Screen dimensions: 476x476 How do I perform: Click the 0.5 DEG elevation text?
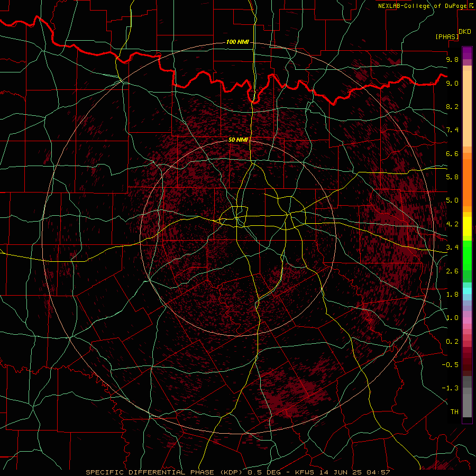[x=264, y=472]
